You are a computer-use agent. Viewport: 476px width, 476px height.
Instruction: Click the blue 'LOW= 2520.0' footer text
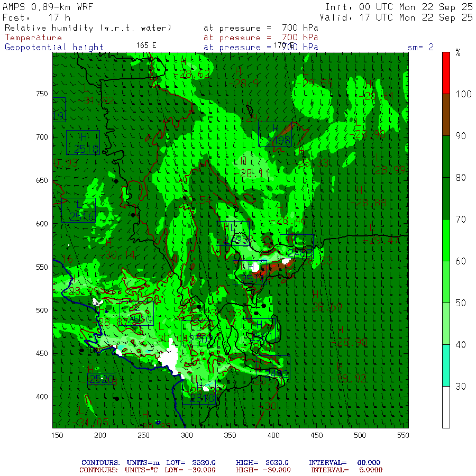191,463
